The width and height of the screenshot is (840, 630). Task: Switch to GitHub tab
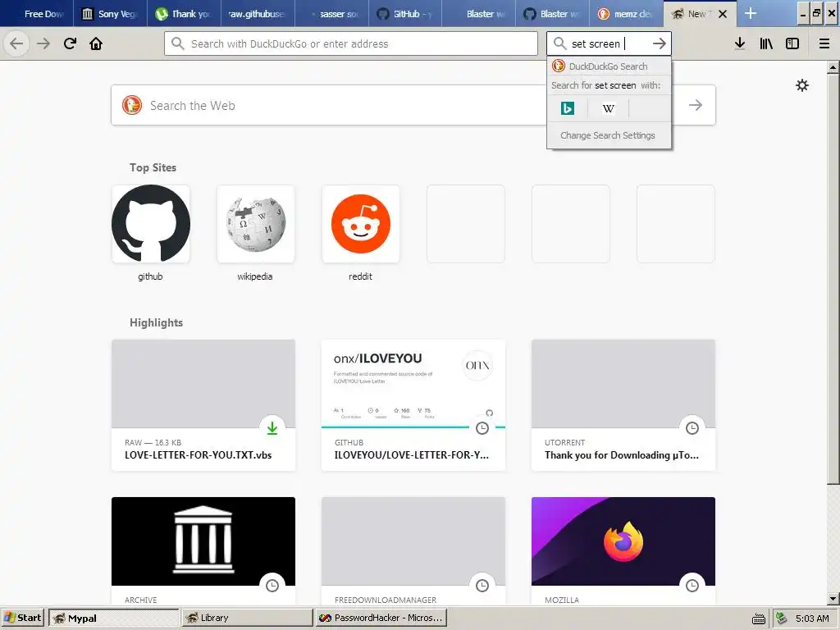click(x=405, y=14)
